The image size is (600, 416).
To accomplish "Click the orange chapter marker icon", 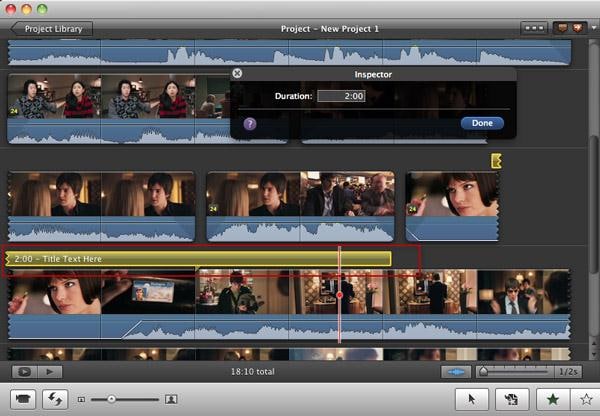I will point(577,28).
